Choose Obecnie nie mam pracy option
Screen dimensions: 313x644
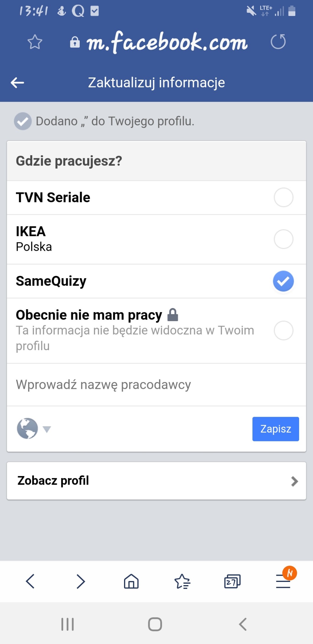pos(283,330)
